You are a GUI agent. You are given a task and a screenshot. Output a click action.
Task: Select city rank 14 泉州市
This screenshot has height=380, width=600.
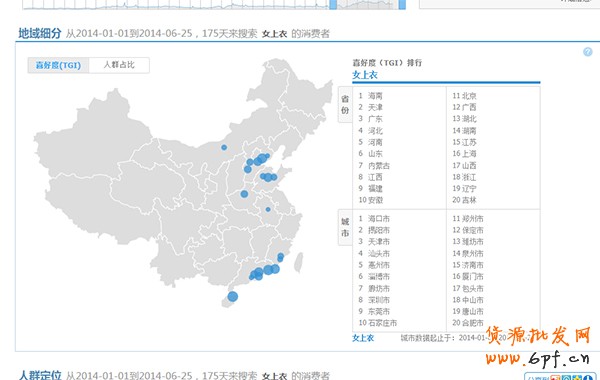(468, 253)
